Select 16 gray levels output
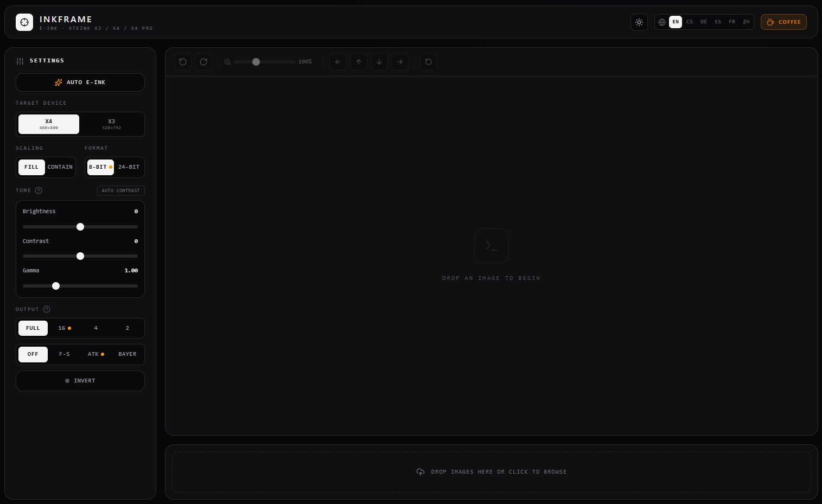 (65, 328)
